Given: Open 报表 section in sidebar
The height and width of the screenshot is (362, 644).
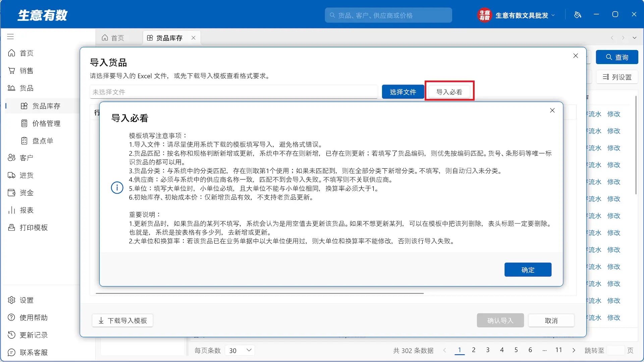Looking at the screenshot, I should pos(21,210).
